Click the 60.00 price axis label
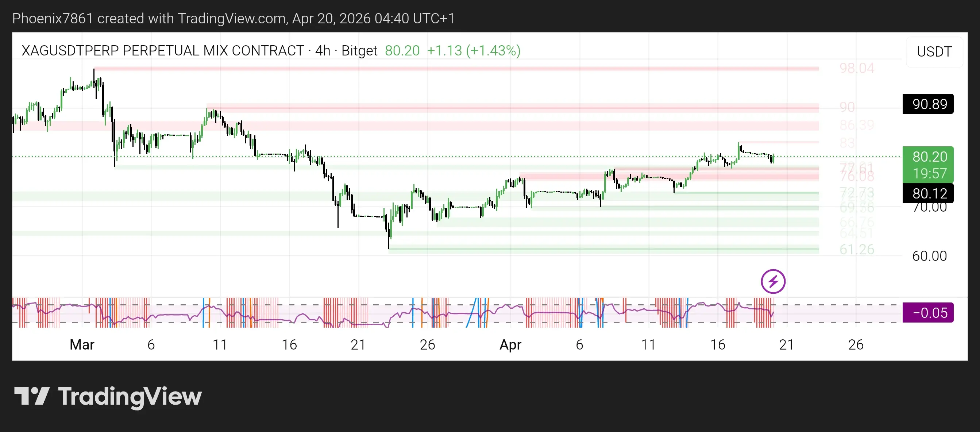 point(929,256)
